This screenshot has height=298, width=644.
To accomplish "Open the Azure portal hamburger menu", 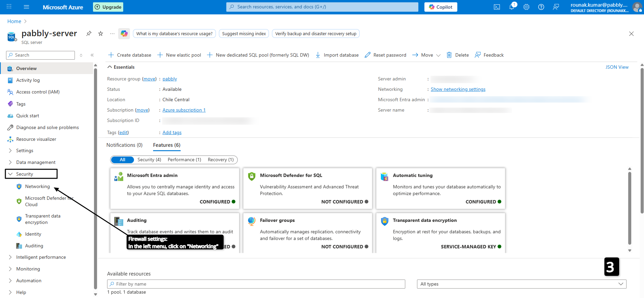I will [27, 7].
